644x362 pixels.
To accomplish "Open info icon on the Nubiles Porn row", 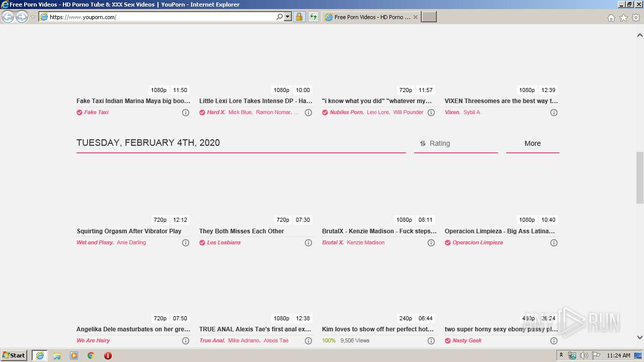I will pyautogui.click(x=431, y=113).
